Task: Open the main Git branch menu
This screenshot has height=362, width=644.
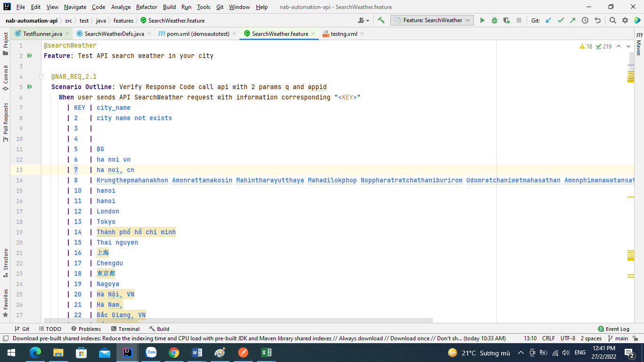Action: (618, 338)
